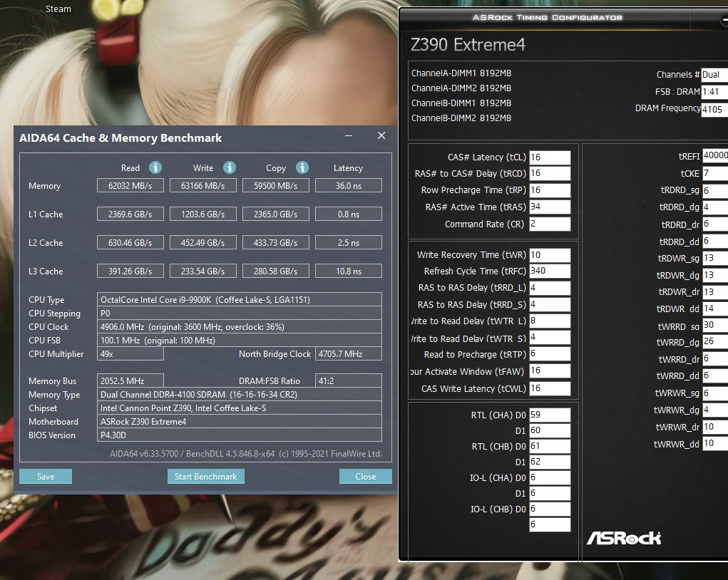Select L3 Cache Read 391.26 GB/s
This screenshot has height=580, width=728.
[130, 271]
